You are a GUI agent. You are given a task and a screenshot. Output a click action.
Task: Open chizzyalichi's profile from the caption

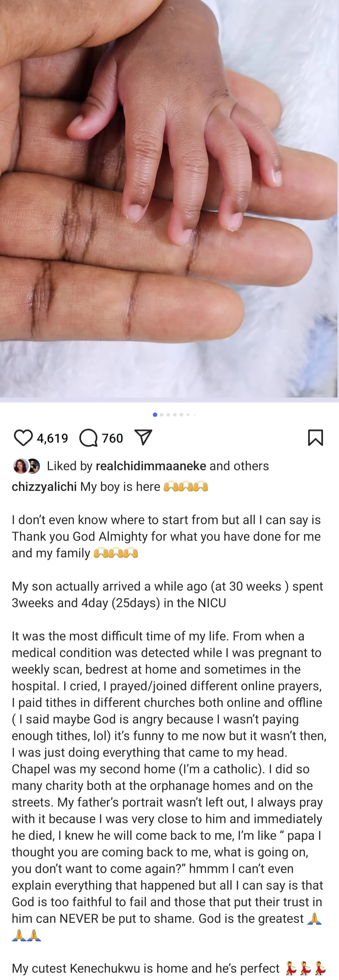tap(44, 487)
